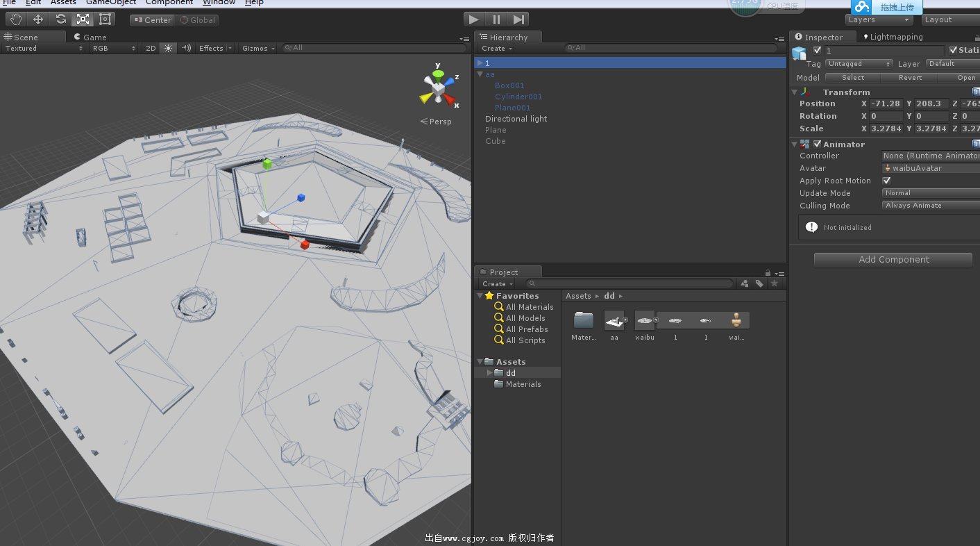Click Search by Type icon in Project panel
The width and height of the screenshot is (980, 546).
745,283
